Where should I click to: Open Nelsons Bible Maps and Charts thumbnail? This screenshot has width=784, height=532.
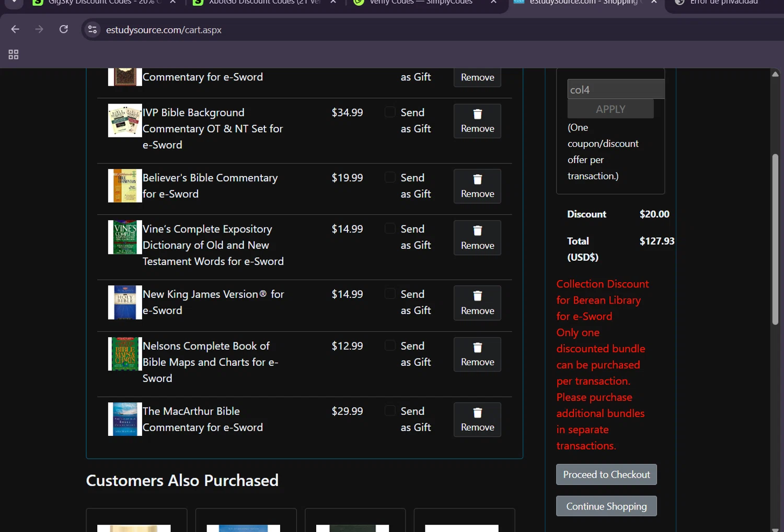pyautogui.click(x=125, y=354)
